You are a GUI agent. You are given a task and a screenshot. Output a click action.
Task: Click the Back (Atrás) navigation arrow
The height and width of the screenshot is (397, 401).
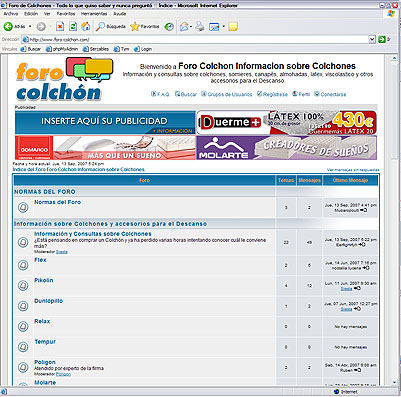[x=8, y=26]
